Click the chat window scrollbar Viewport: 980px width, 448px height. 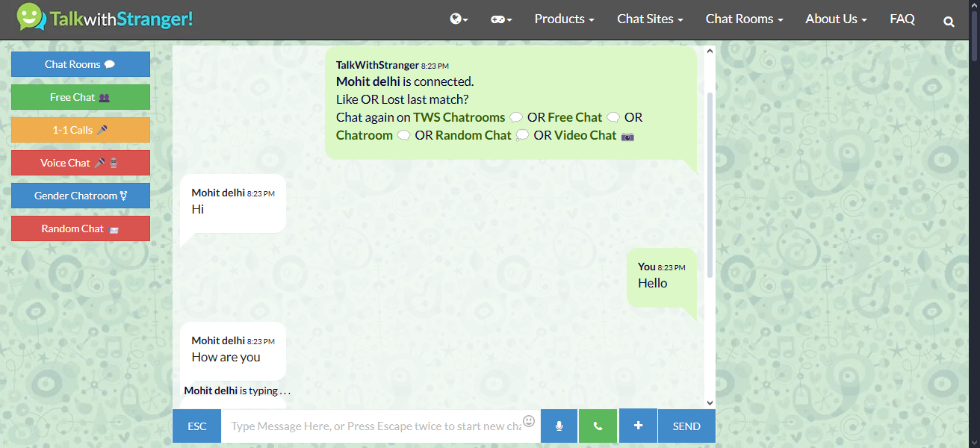pos(710,187)
